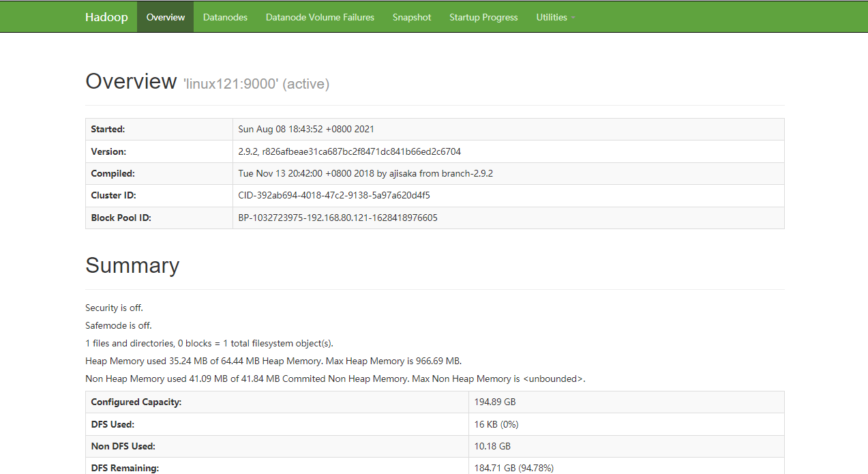
Task: Go to the Snapshot tab
Action: coord(412,17)
